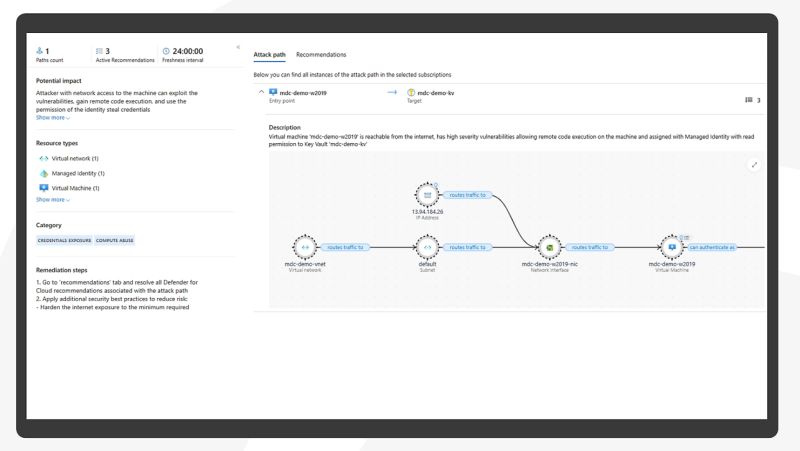Open the Recommendations tab
Image resolution: width=800 pixels, height=451 pixels.
click(x=321, y=55)
